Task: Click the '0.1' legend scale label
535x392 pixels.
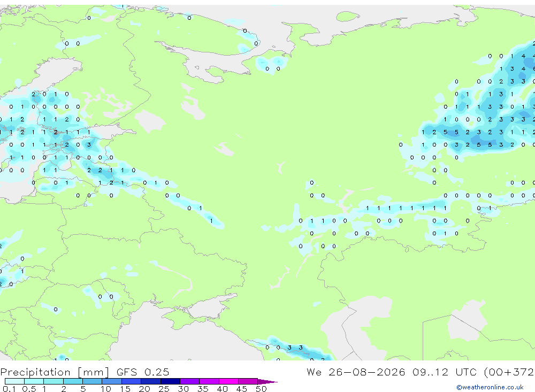Action: 9,389
